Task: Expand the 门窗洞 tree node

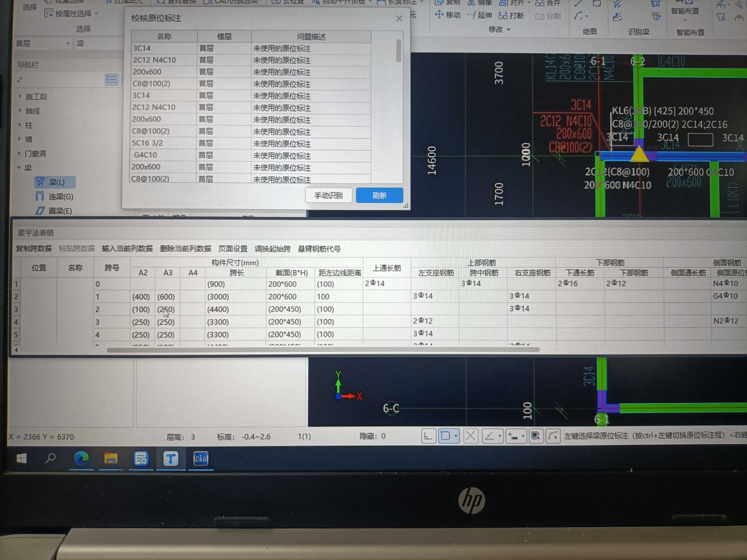Action: tap(20, 153)
